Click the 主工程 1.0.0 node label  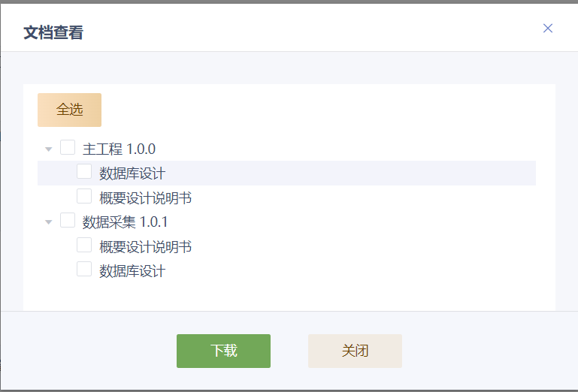(119, 149)
